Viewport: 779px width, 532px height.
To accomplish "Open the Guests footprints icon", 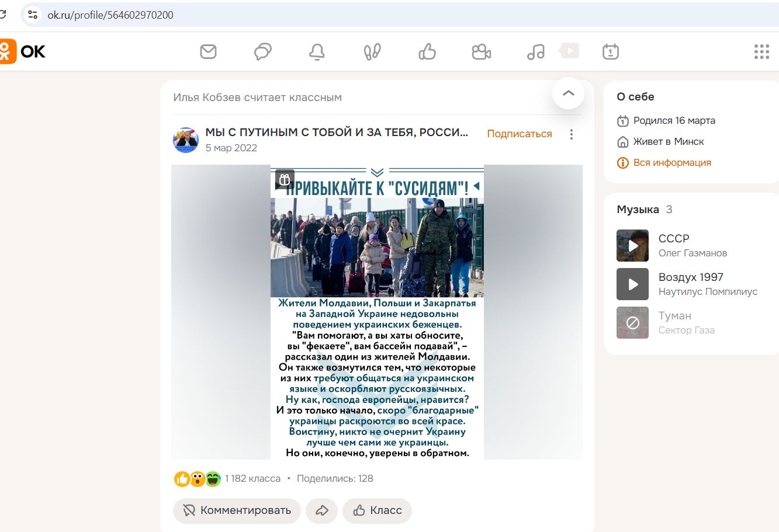I will 372,52.
